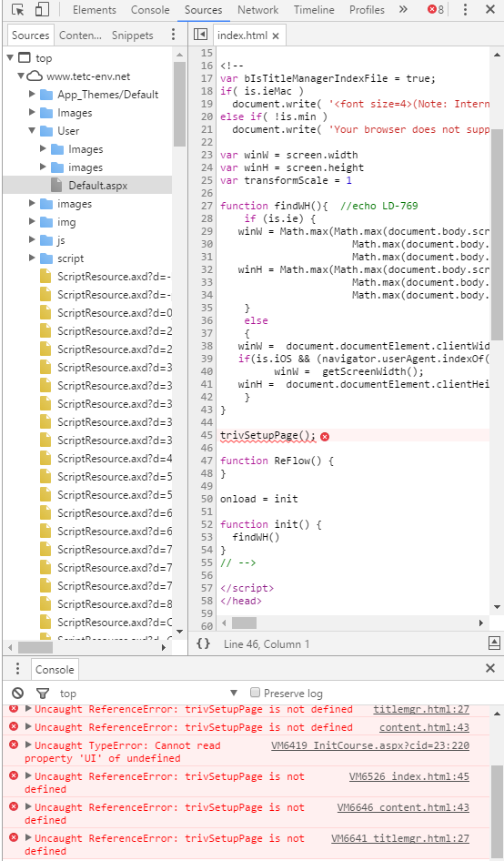Click the file tree vertical scrollbar thumb
Viewport: 504px width, 861px height.
click(x=179, y=103)
